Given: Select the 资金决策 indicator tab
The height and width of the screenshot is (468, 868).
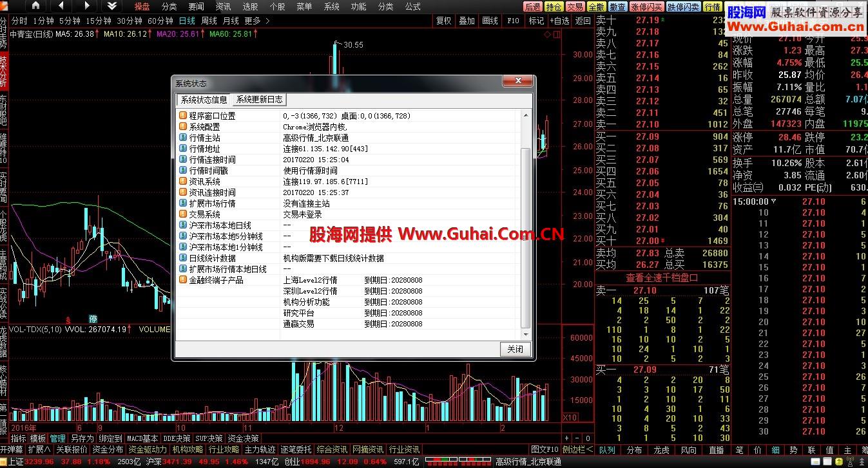Looking at the screenshot, I should click(243, 438).
